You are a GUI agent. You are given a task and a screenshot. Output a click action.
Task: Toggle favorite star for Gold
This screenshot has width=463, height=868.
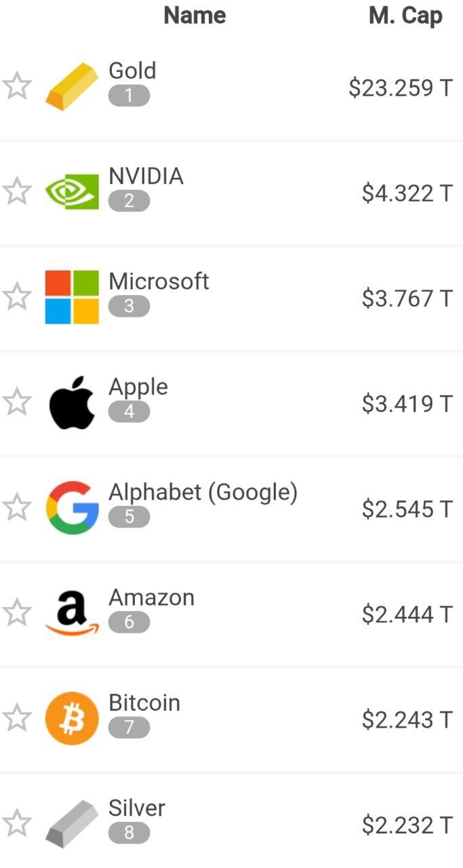[17, 86]
